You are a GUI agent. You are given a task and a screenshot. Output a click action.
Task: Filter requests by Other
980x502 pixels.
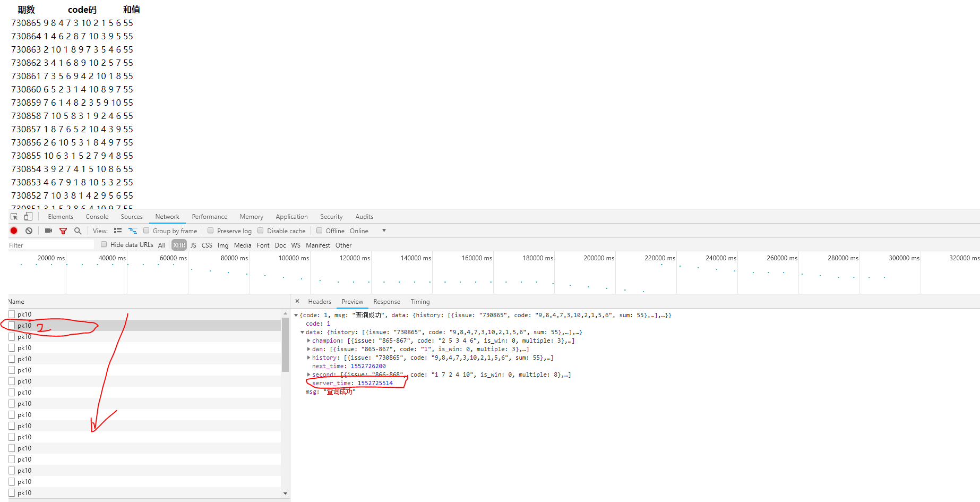(343, 245)
